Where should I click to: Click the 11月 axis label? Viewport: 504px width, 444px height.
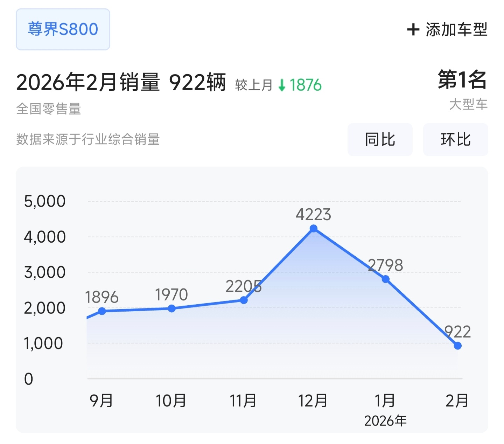point(243,401)
